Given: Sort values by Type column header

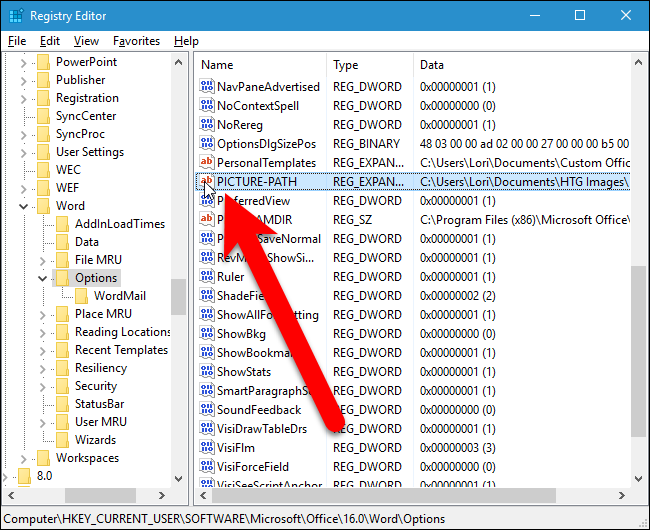Looking at the screenshot, I should tap(370, 65).
